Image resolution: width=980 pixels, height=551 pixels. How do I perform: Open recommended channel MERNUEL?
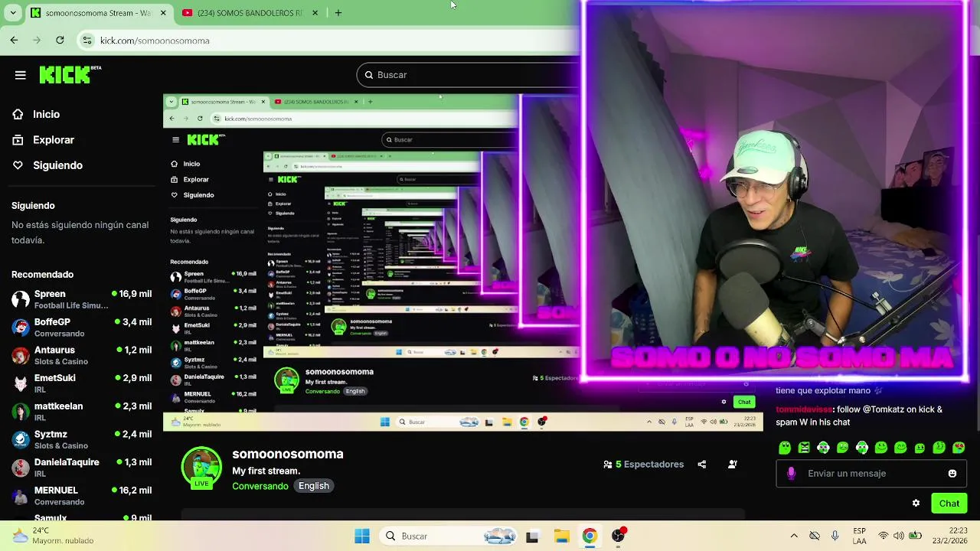[x=81, y=496]
